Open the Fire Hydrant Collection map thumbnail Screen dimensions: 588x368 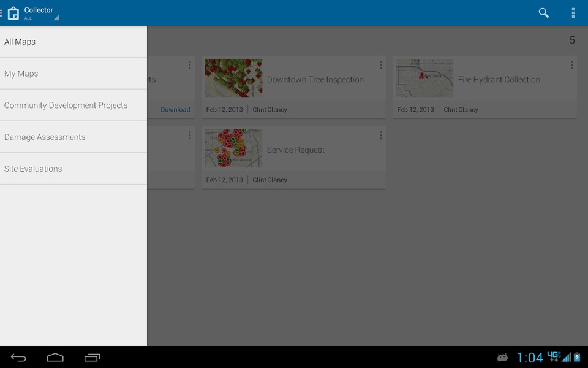click(424, 78)
